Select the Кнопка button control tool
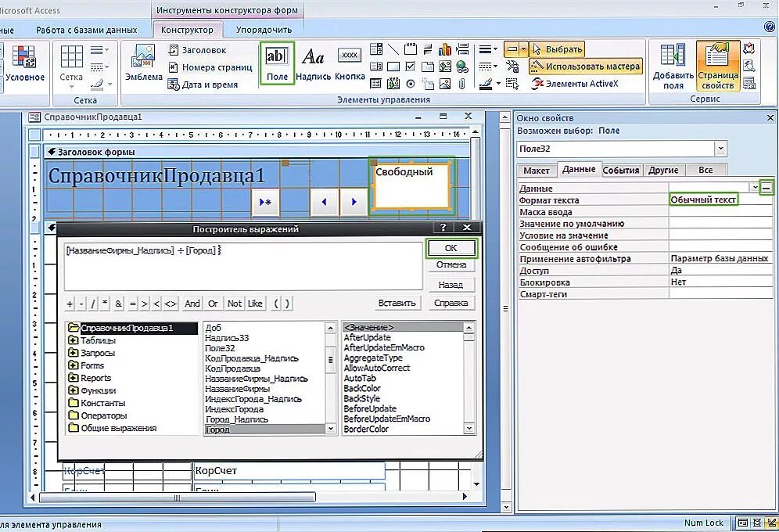Viewport: 779px width, 532px height. tap(350, 63)
